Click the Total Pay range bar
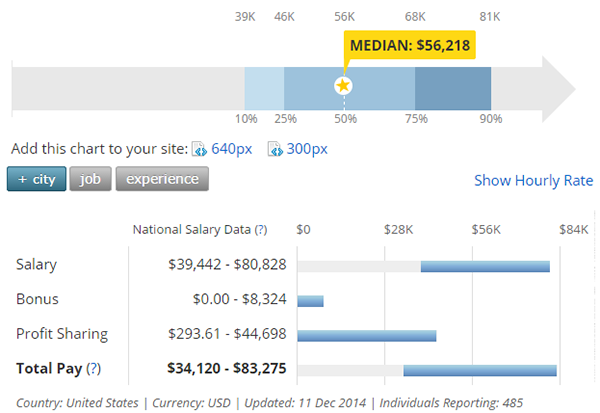The width and height of the screenshot is (600, 413). click(480, 371)
